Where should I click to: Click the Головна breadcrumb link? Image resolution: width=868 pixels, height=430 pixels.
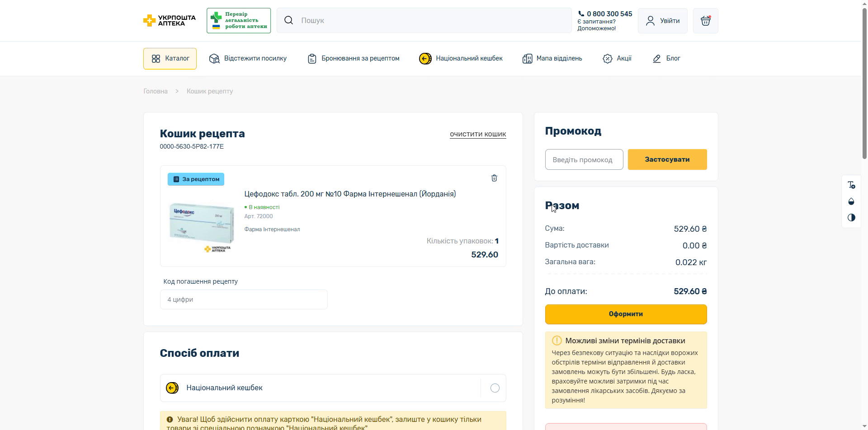(156, 91)
